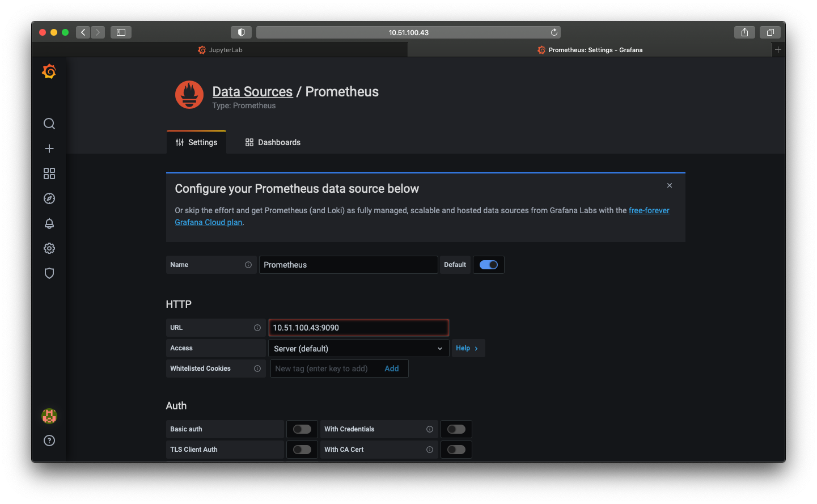817x504 pixels.
Task: Toggle the Safari sidebar button
Action: (121, 32)
